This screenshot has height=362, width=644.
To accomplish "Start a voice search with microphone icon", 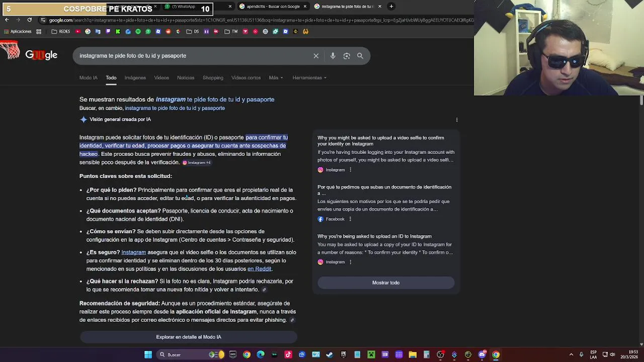I will pos(333,56).
